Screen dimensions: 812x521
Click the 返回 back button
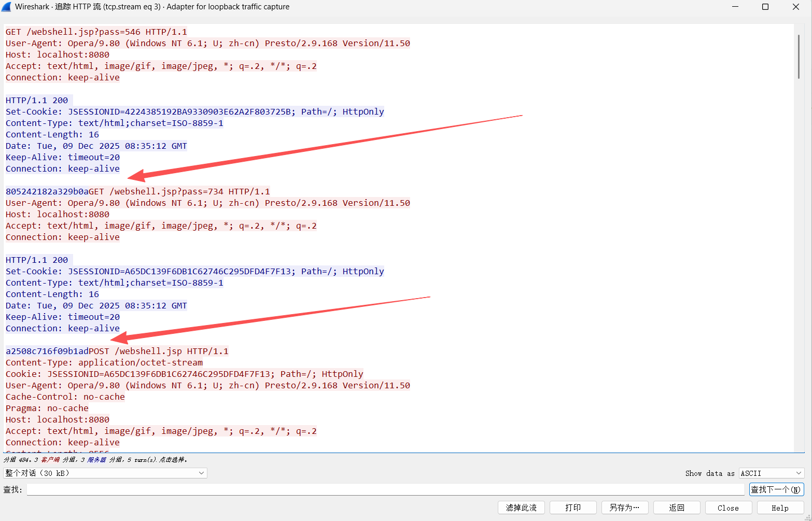(677, 508)
